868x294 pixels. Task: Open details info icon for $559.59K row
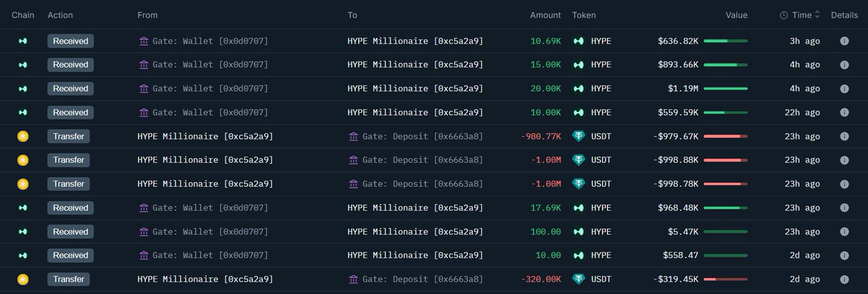coord(844,113)
